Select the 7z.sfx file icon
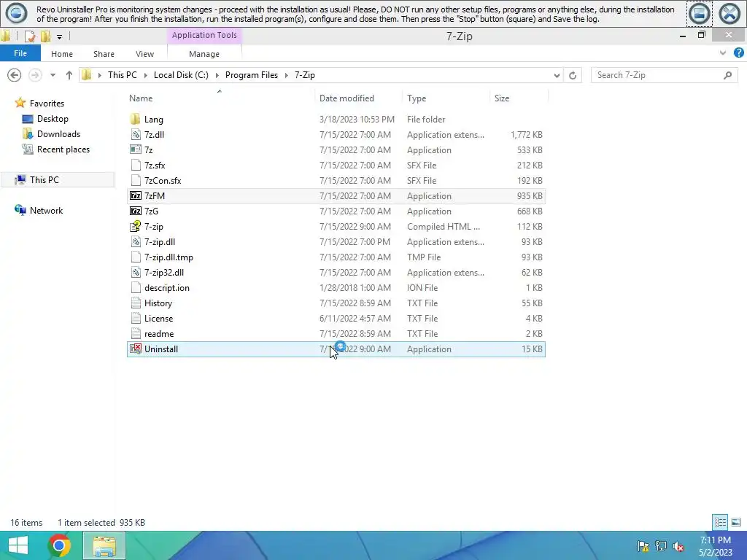747x560 pixels. click(x=136, y=166)
